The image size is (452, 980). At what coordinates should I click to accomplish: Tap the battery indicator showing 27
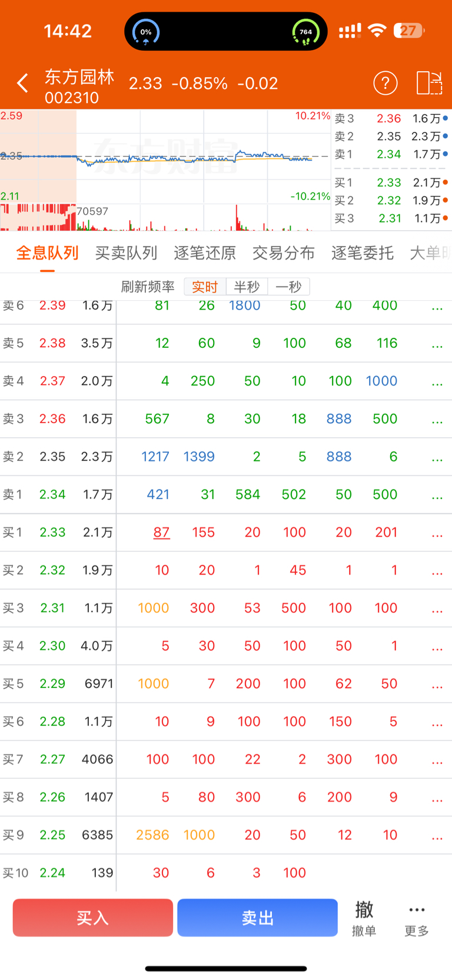pos(409,31)
